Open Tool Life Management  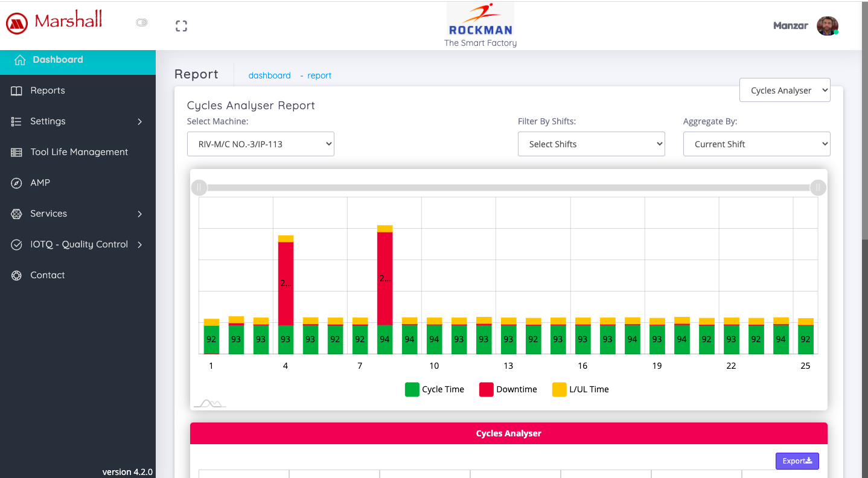pos(78,152)
